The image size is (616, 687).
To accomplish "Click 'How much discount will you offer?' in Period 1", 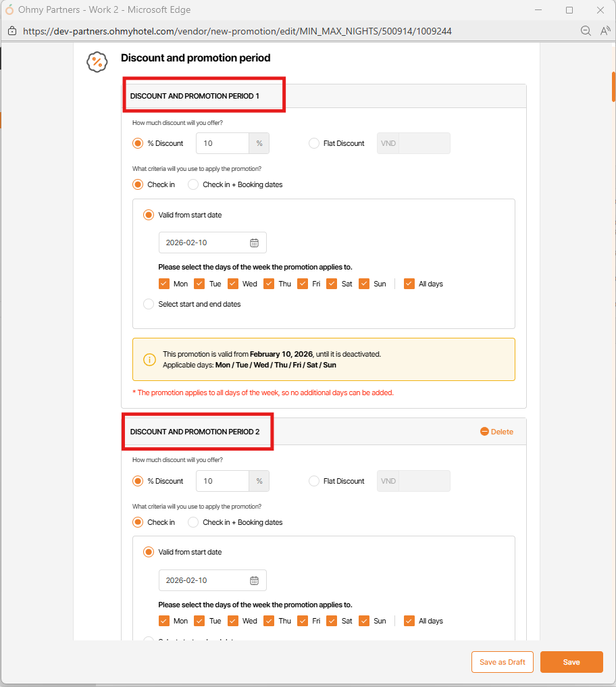I will [x=178, y=123].
